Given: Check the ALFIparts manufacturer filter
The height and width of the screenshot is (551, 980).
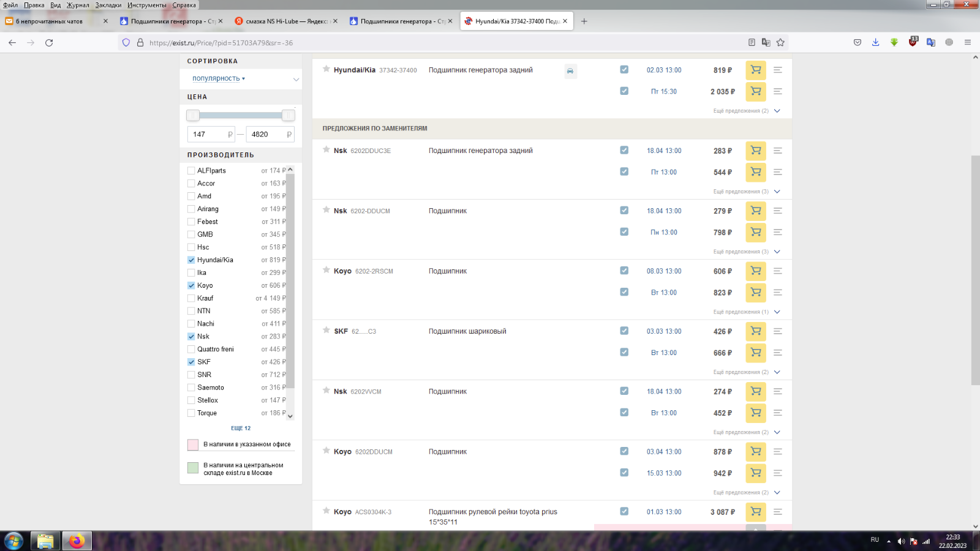Looking at the screenshot, I should [x=191, y=171].
